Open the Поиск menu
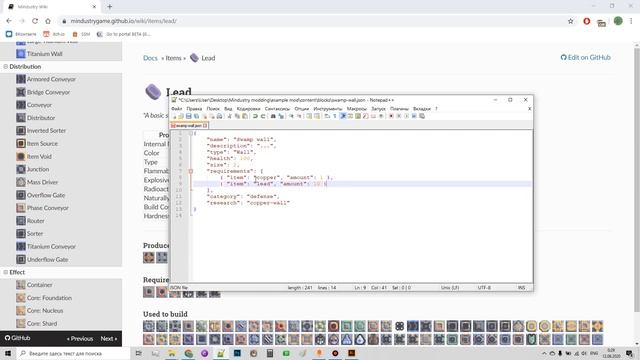The width and height of the screenshot is (640, 360). (x=213, y=109)
